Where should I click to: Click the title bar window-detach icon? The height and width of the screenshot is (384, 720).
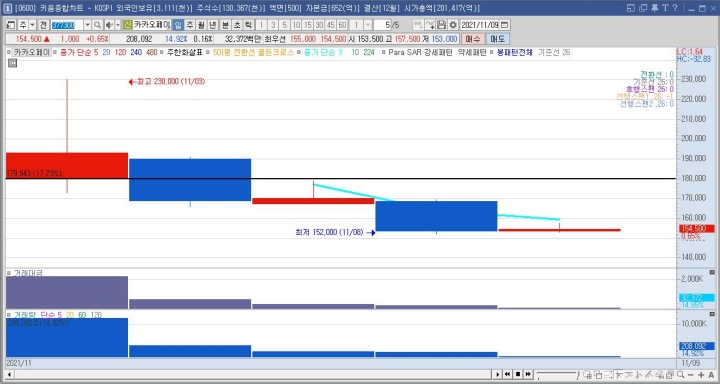[630, 8]
